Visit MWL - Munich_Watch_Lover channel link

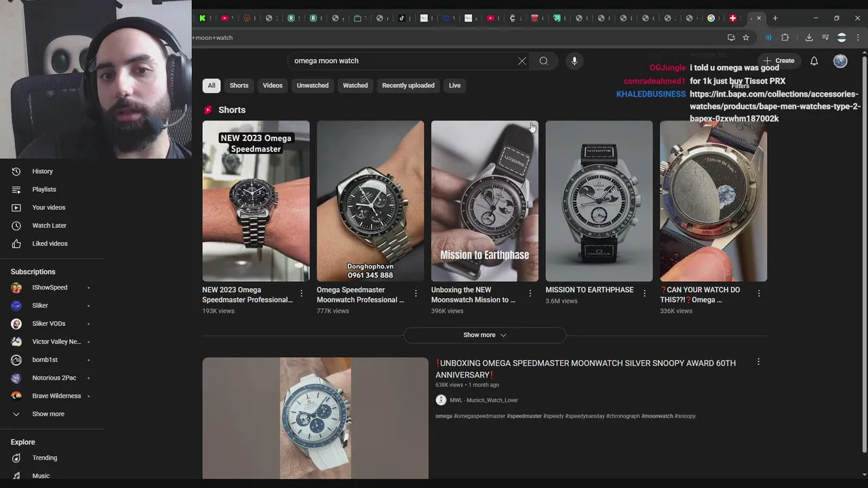[x=484, y=401]
